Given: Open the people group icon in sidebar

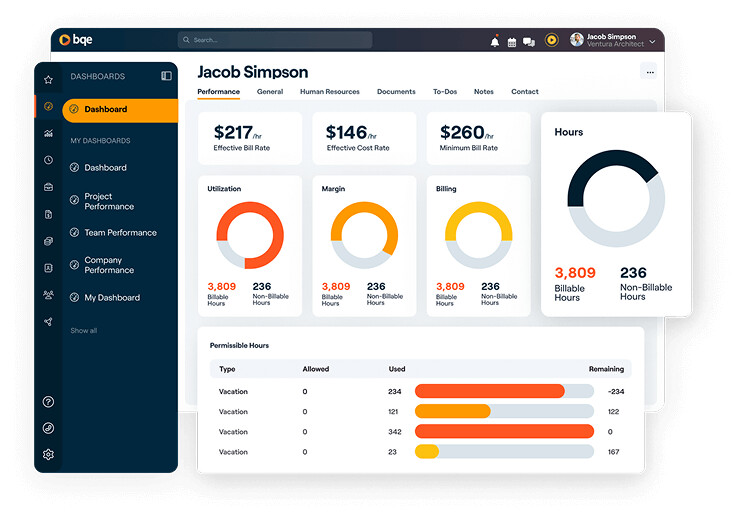Looking at the screenshot, I should pyautogui.click(x=48, y=295).
